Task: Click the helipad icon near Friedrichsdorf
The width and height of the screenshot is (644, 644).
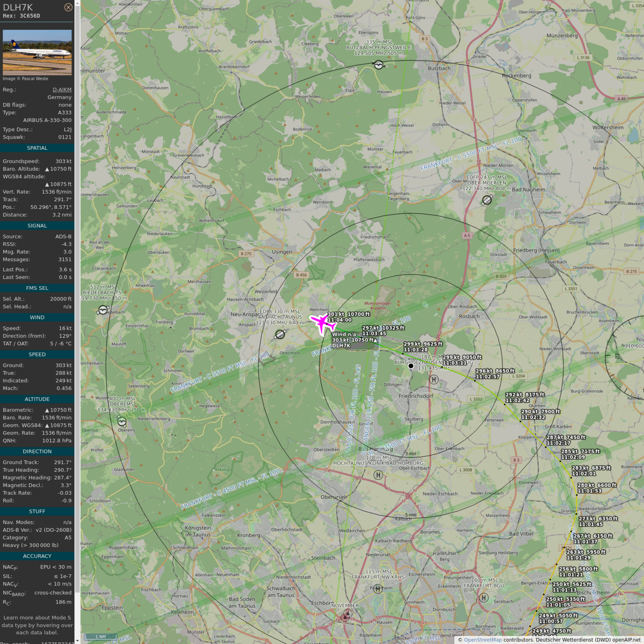Action: click(433, 380)
